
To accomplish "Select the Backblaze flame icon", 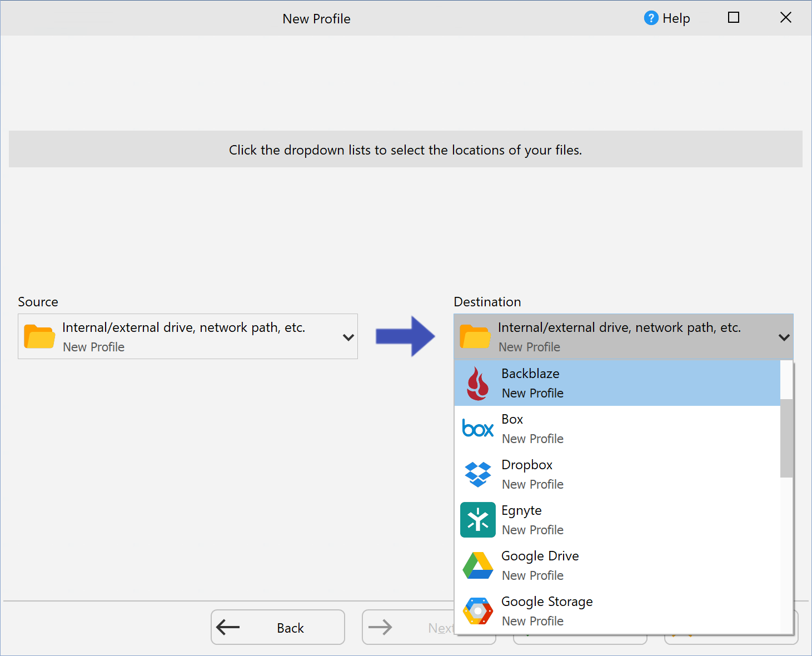I will [478, 382].
